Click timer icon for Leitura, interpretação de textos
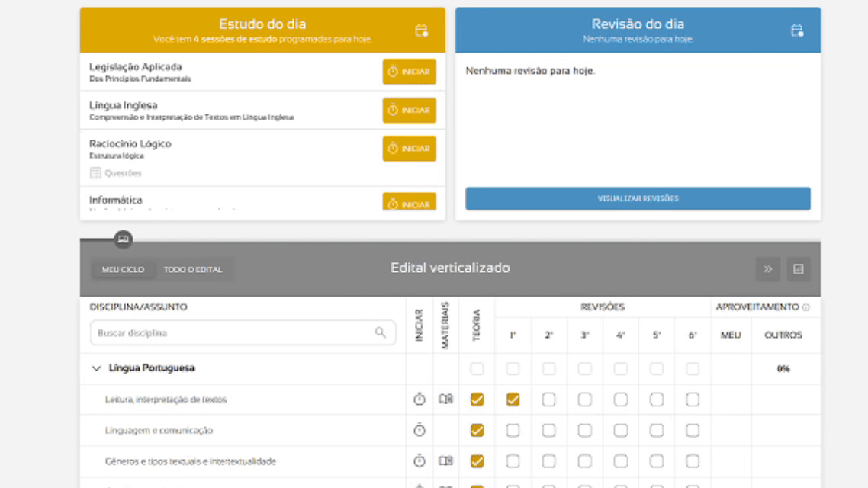The image size is (868, 488). [x=419, y=399]
